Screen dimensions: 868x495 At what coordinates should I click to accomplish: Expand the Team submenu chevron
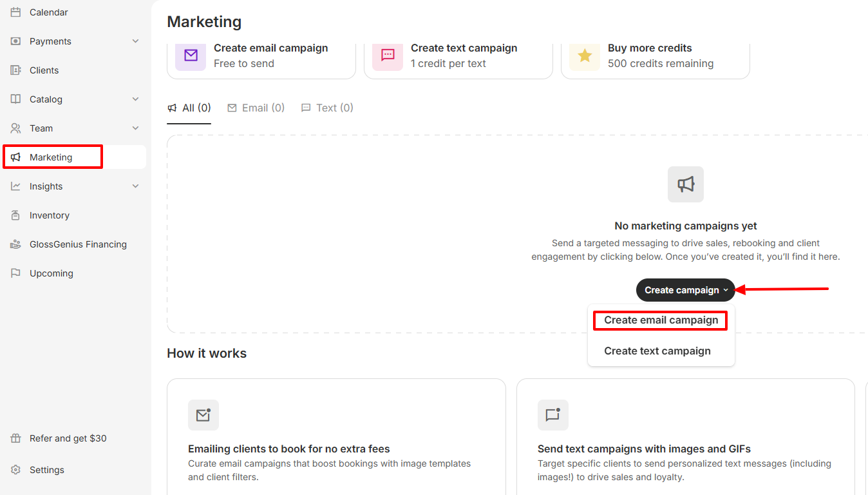[x=135, y=128]
